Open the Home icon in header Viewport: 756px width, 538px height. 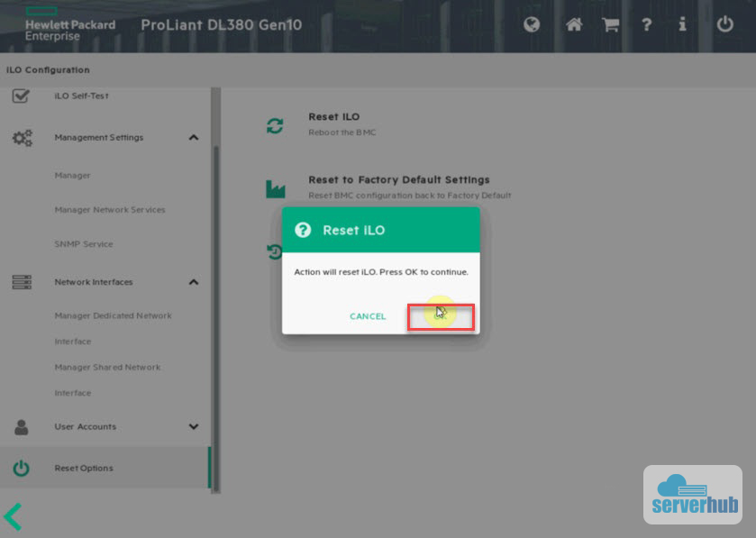pos(573,25)
